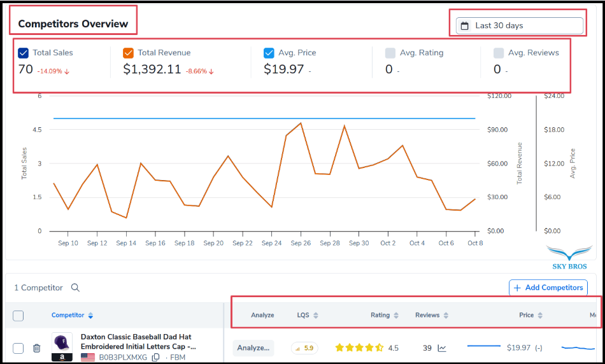
Task: Click the Sep 10 label on chart axis
Action: (x=68, y=243)
